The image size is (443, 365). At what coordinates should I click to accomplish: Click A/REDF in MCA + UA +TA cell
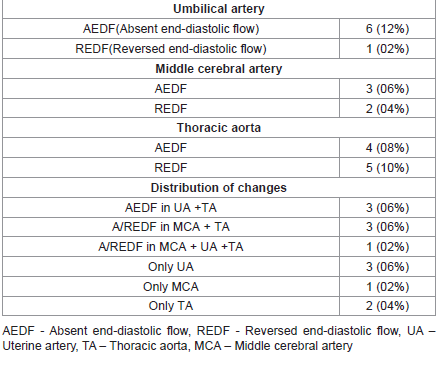click(171, 247)
